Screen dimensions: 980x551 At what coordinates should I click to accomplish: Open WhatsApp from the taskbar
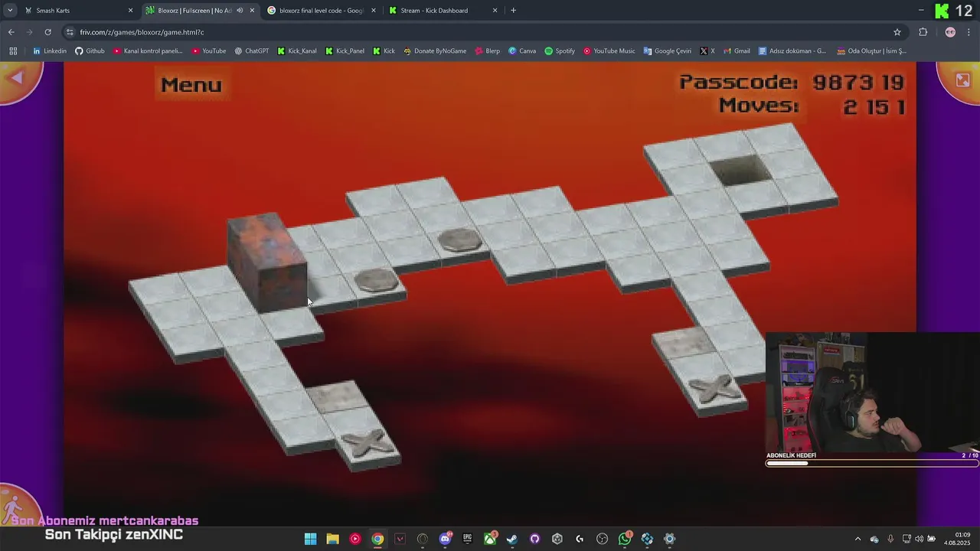click(x=625, y=539)
